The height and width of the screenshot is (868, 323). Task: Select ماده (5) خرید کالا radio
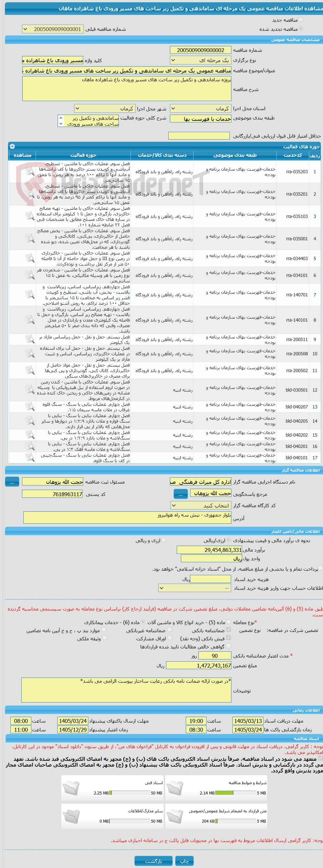tap(229, 622)
